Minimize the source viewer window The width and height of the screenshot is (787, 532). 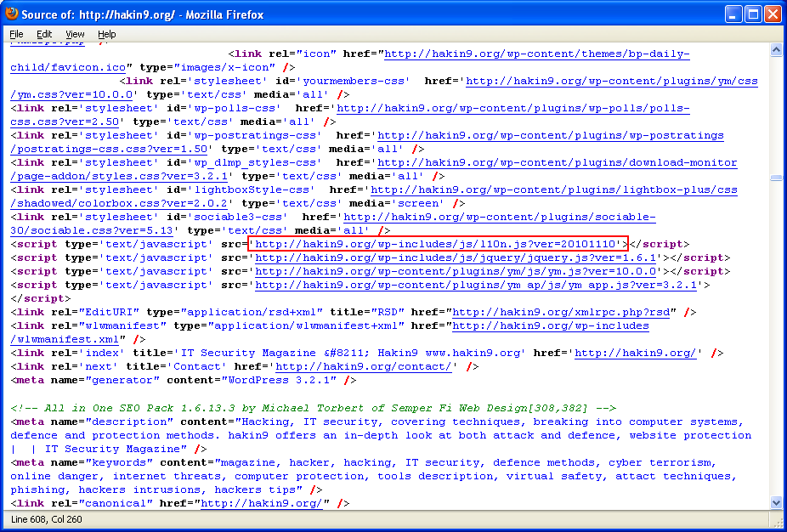[x=733, y=14]
